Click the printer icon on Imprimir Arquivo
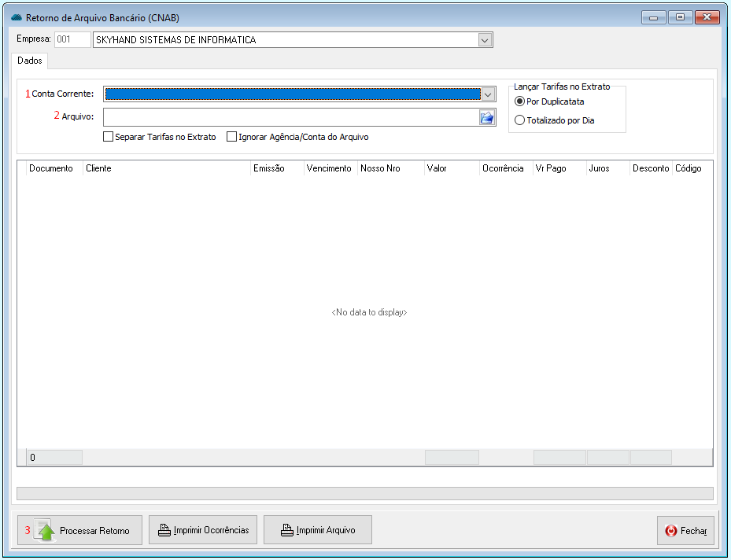The width and height of the screenshot is (731, 560). point(287,530)
